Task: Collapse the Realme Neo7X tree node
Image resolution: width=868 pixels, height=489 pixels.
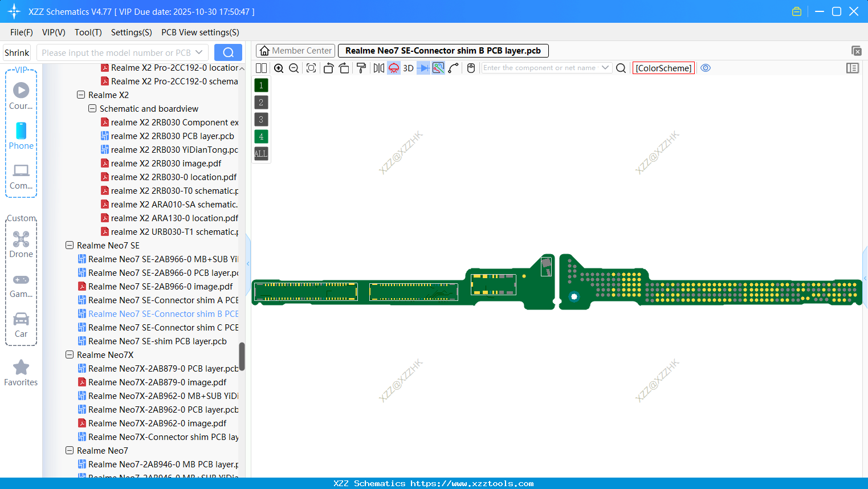Action: click(x=70, y=355)
